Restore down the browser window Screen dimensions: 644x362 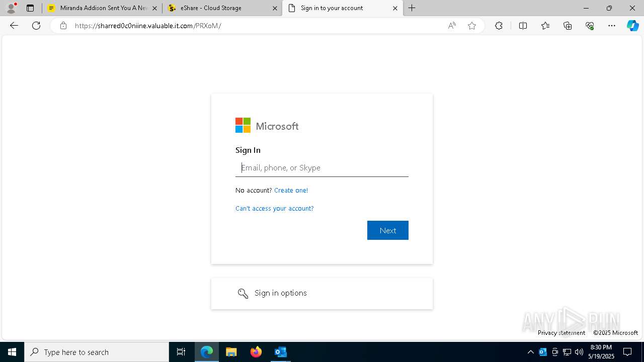[x=609, y=8]
